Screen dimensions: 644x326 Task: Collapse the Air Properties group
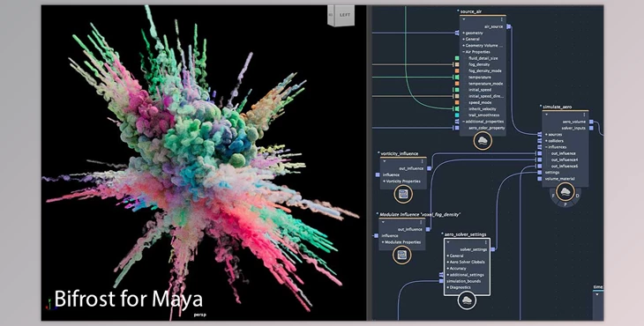pyautogui.click(x=464, y=52)
